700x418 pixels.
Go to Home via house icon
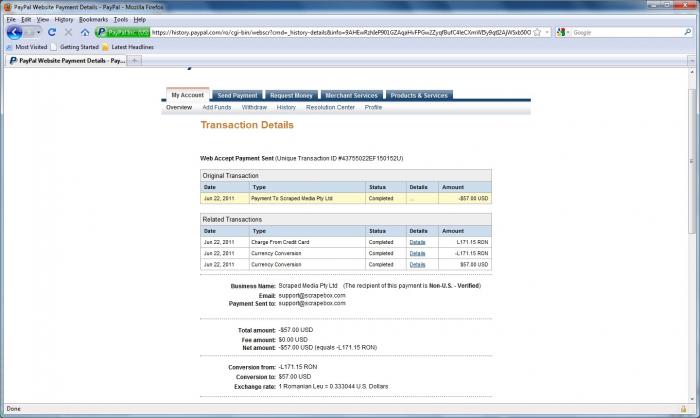click(x=85, y=32)
